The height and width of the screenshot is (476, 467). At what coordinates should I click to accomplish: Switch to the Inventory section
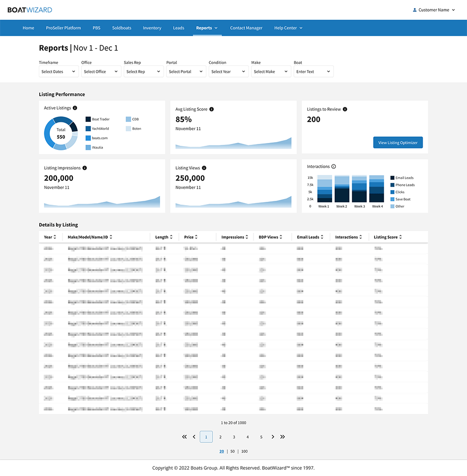pos(152,28)
